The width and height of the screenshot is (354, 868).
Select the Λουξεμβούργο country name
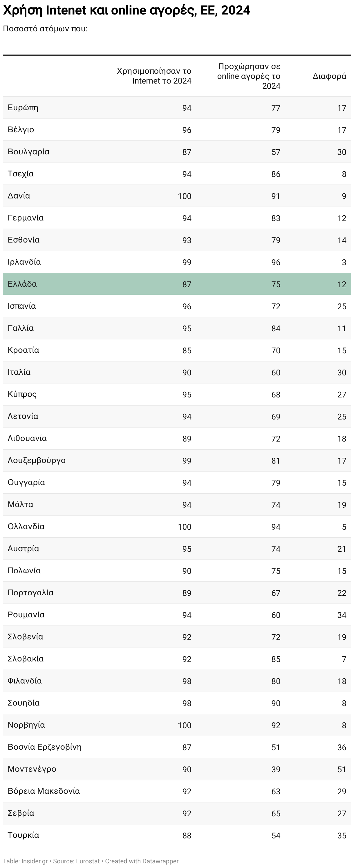tap(36, 460)
